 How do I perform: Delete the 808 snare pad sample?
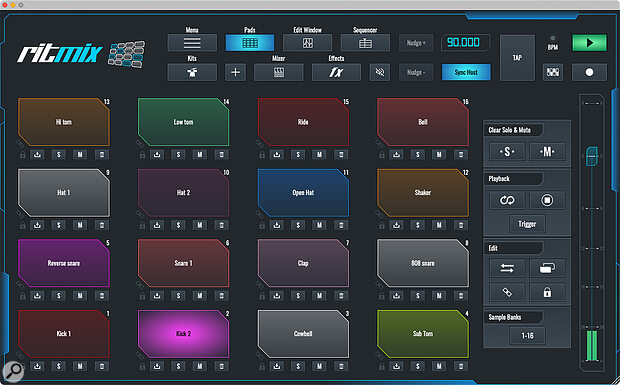click(461, 295)
